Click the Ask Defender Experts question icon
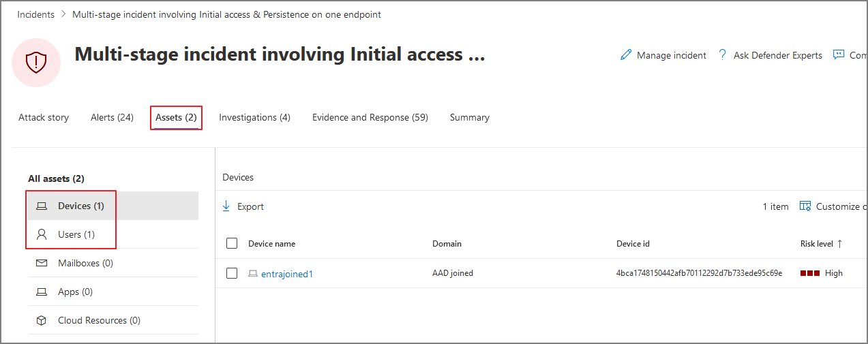868x344 pixels. pos(723,55)
